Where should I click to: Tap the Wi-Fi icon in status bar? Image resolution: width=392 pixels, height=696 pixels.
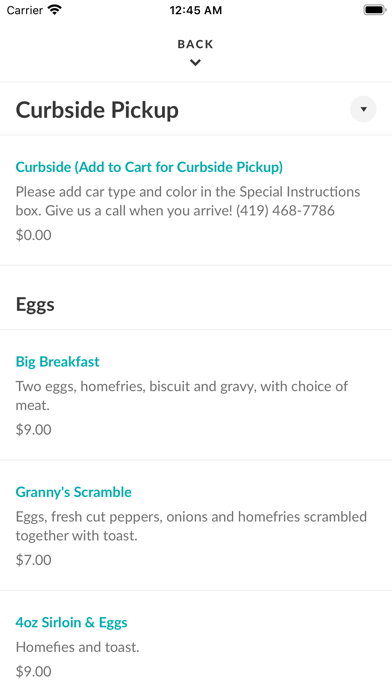pyautogui.click(x=55, y=10)
